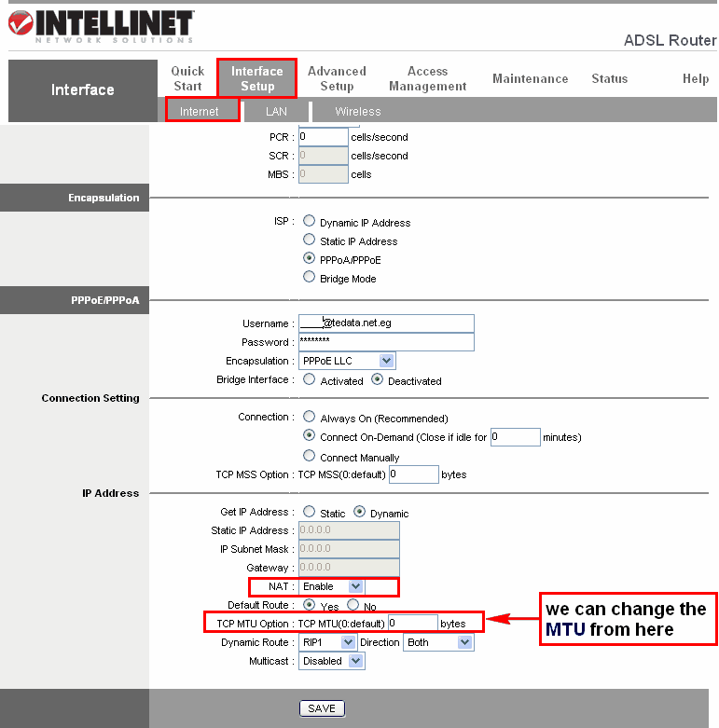719x728 pixels.
Task: Set Default Route to No
Action: pyautogui.click(x=353, y=605)
